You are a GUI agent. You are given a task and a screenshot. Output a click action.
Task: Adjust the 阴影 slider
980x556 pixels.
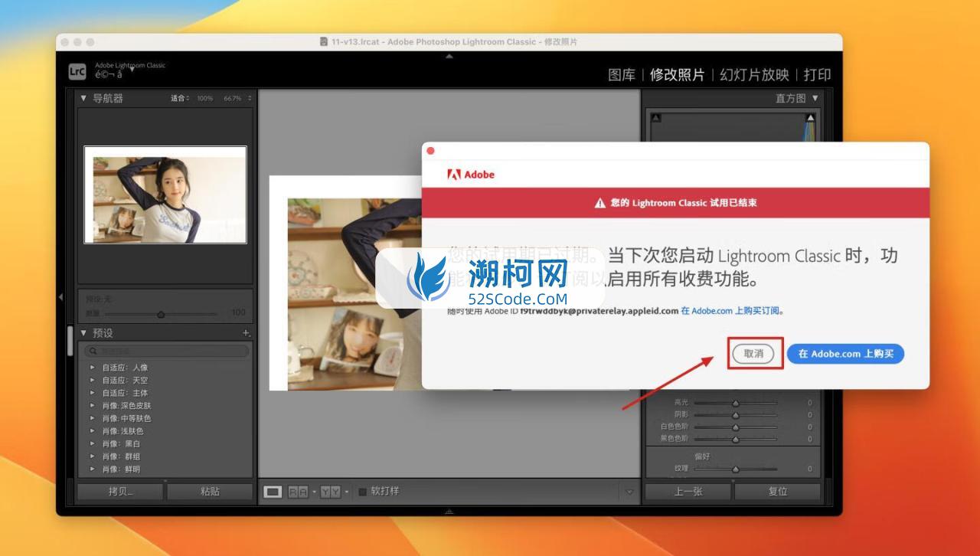pos(736,414)
